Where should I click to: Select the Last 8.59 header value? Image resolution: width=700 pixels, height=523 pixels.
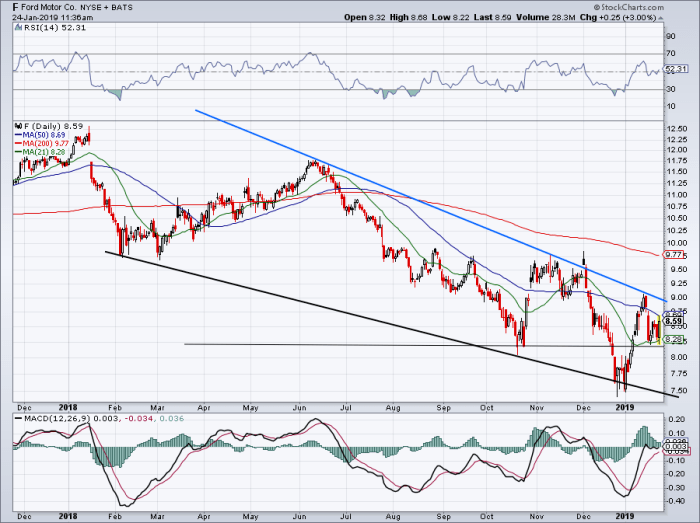[492, 17]
